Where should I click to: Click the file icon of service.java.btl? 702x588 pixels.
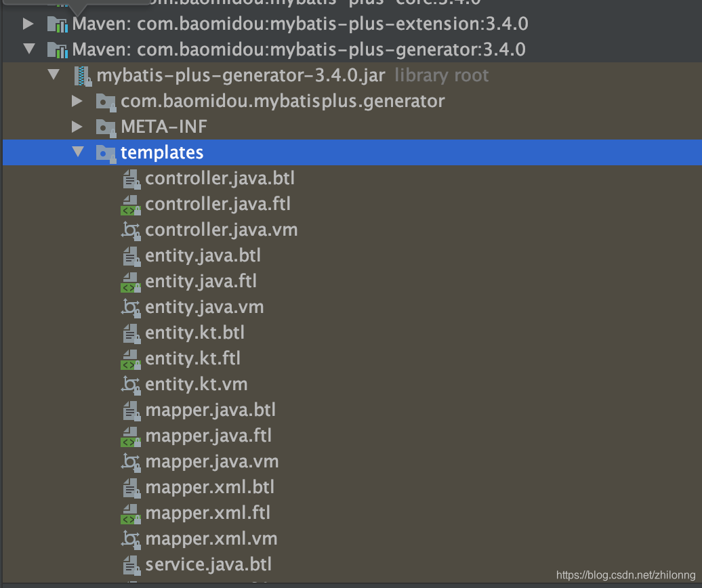pos(131,565)
